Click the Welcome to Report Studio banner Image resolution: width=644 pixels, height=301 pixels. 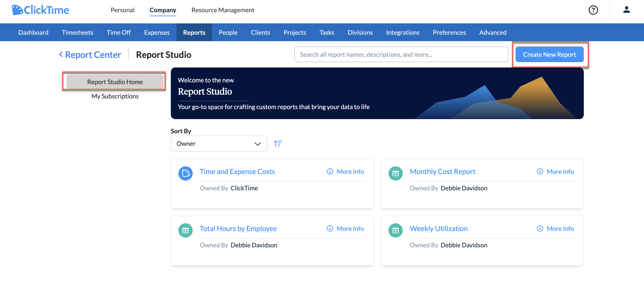377,93
